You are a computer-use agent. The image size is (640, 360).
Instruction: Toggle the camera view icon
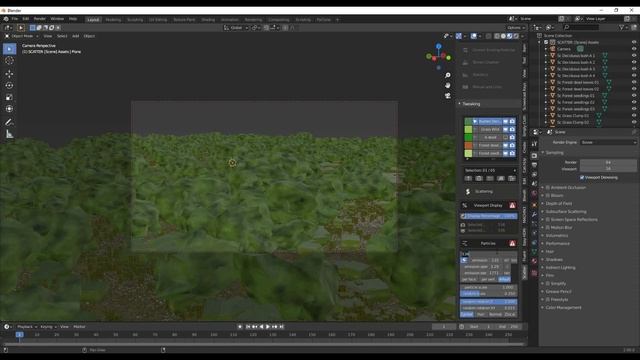tap(448, 96)
